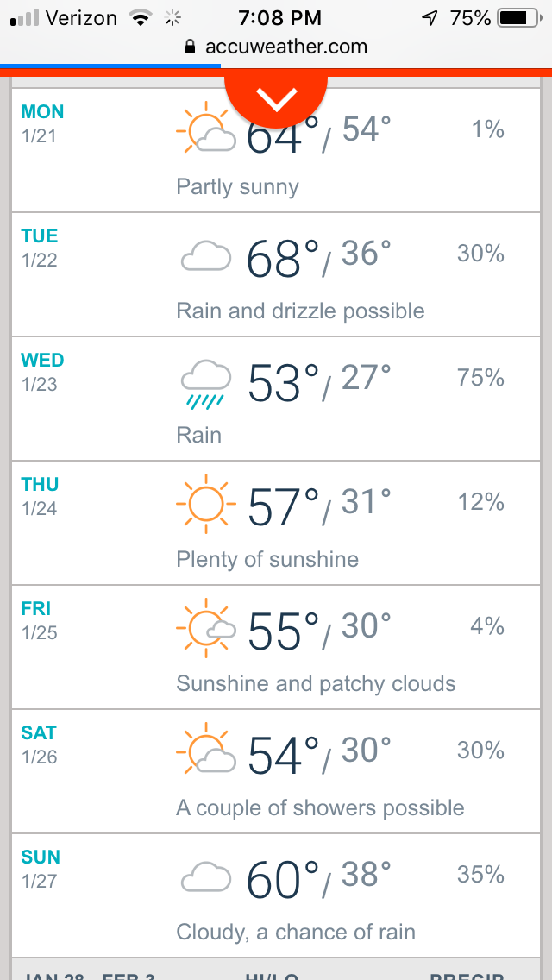552x980 pixels.
Task: Open the SAT 1/26 forecast row
Action: (40, 743)
